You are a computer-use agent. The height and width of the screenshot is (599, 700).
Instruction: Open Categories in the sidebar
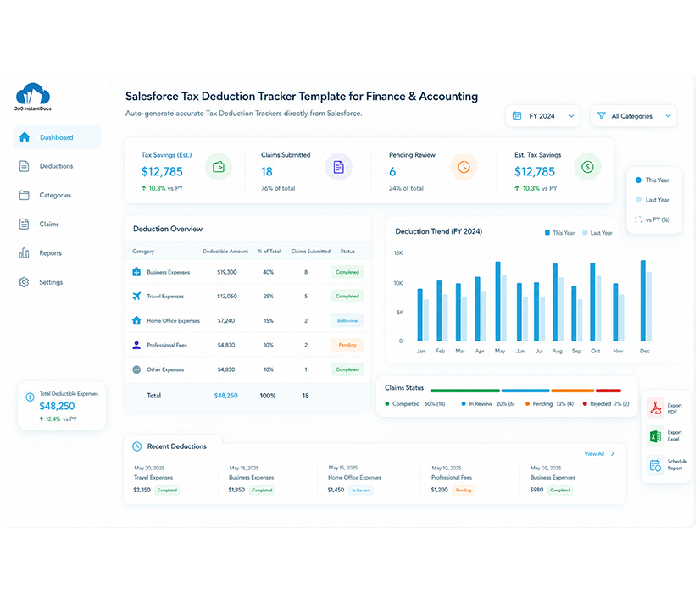coord(57,195)
